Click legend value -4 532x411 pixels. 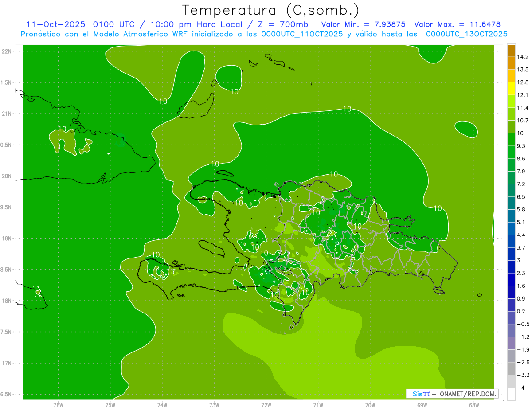click(x=520, y=387)
